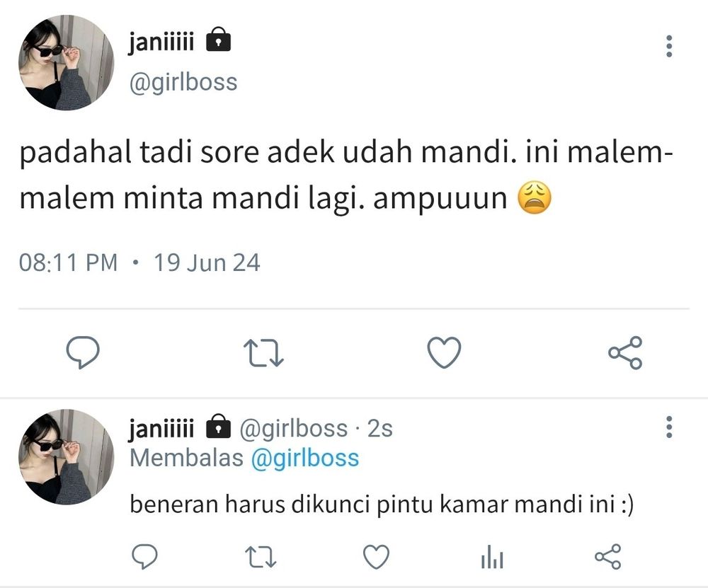Like the reply tweet
This screenshot has height=588, width=708.
coord(376,556)
